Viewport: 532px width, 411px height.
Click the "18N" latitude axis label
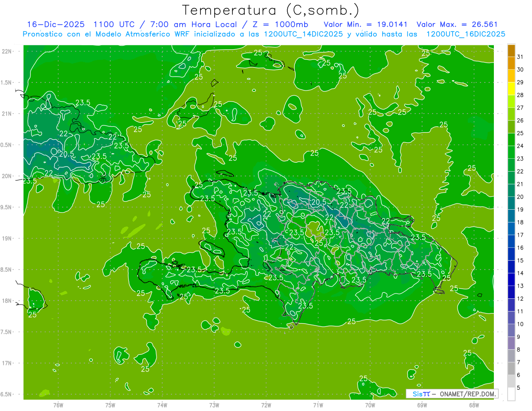[7, 301]
